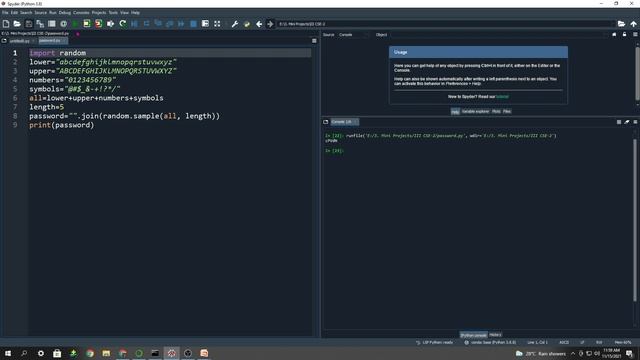Start debugging the file
640x360 pixels.
pos(134,24)
